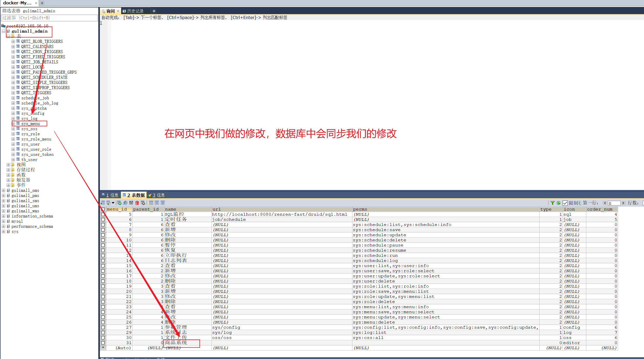Viewport: 644px width, 359px height.
Task: Switch to form view icon
Action: pos(157,203)
